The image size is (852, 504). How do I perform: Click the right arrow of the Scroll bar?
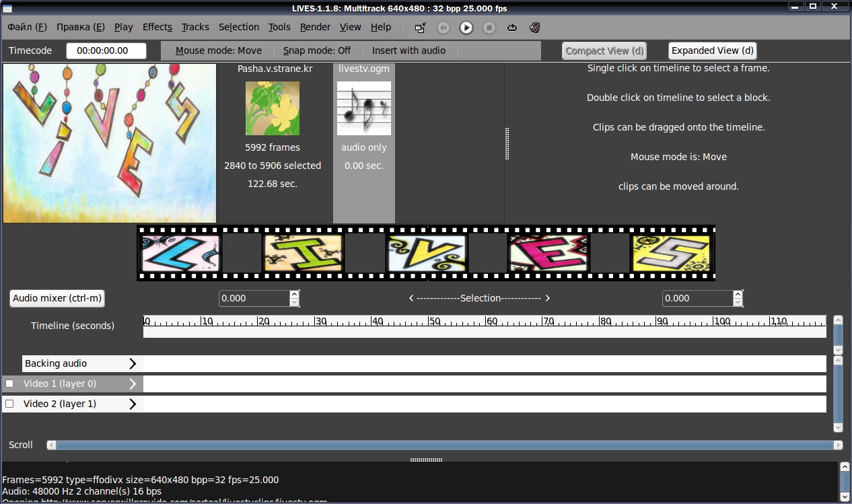tap(838, 445)
